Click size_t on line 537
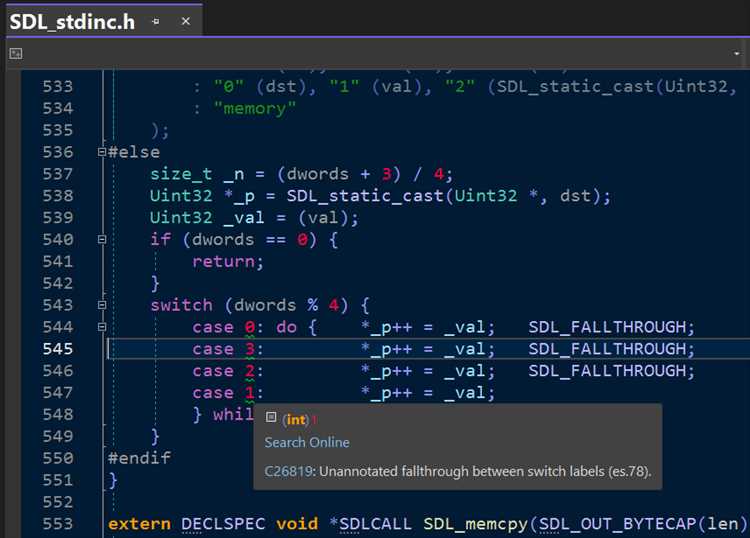Image resolution: width=750 pixels, height=538 pixels. tap(181, 174)
